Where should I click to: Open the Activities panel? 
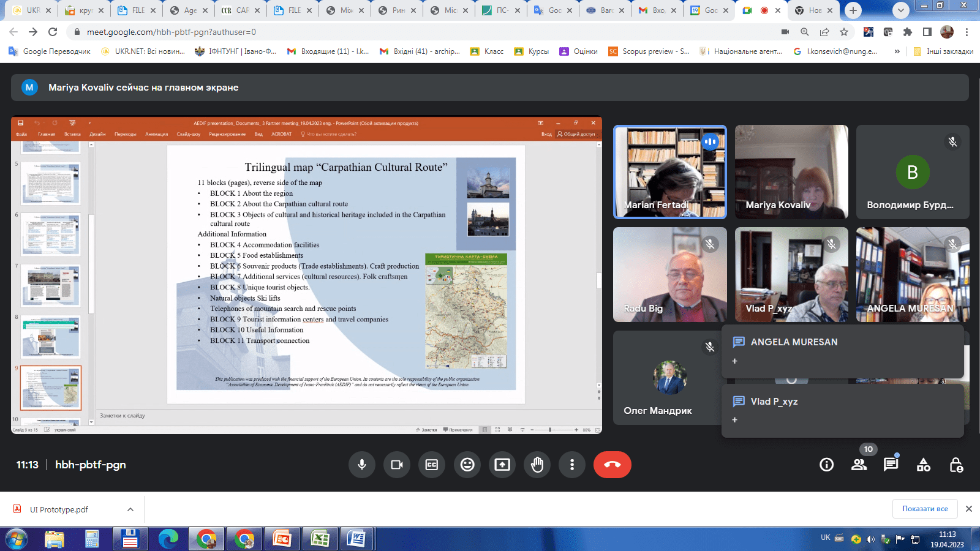pyautogui.click(x=923, y=465)
